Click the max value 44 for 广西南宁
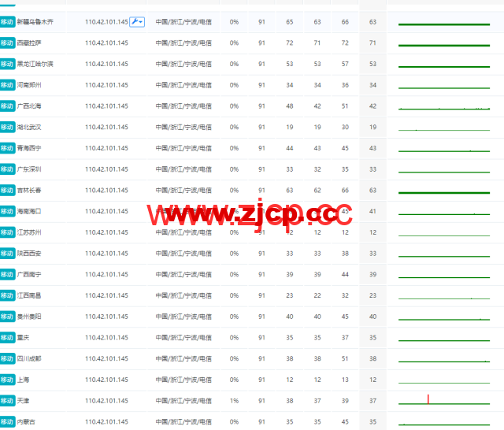This screenshot has width=504, height=430. (x=345, y=274)
